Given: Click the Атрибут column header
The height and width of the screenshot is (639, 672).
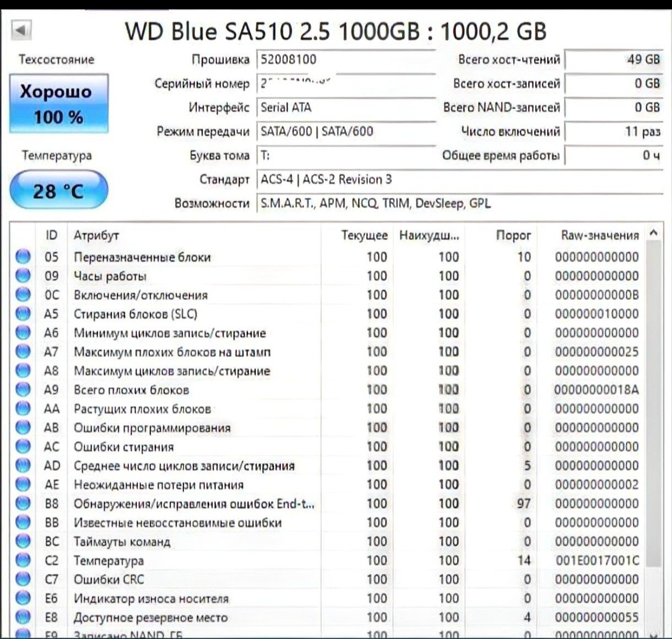Looking at the screenshot, I should (x=194, y=235).
